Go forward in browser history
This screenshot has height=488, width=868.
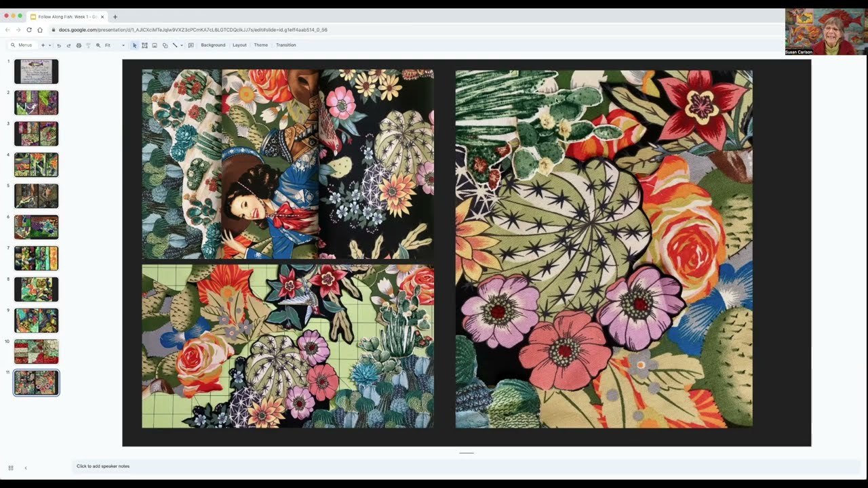pos(18,30)
